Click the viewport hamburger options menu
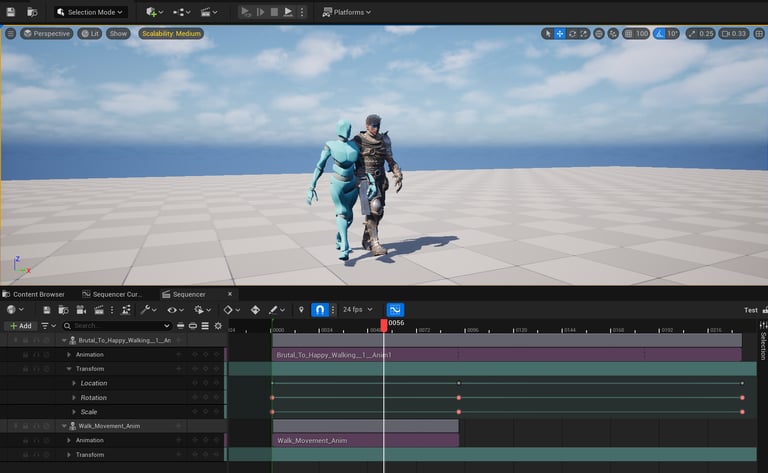Viewport: 768px width, 473px height. pyautogui.click(x=11, y=33)
